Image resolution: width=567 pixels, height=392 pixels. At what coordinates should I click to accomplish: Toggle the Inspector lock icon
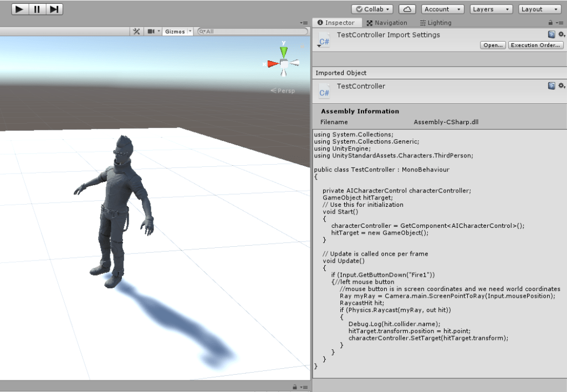tap(550, 23)
